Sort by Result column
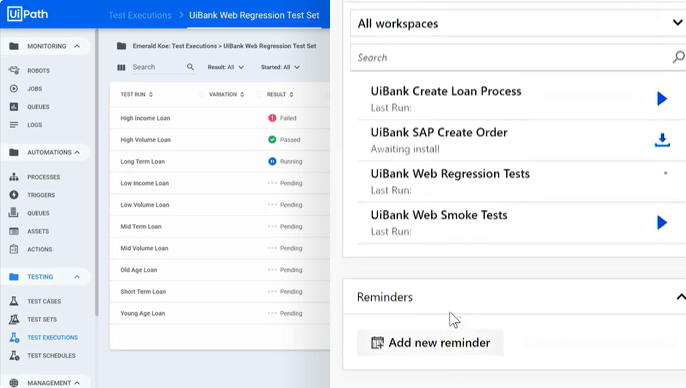 tap(280, 94)
